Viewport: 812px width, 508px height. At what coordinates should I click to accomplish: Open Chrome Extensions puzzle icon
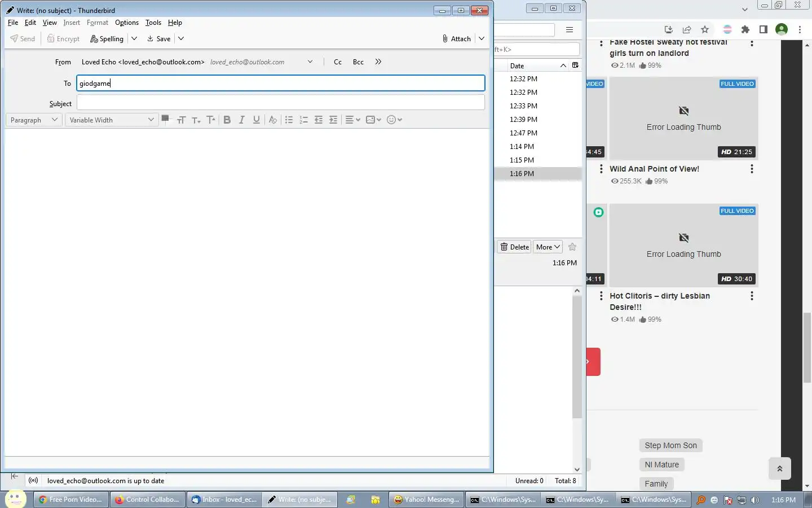(x=745, y=29)
